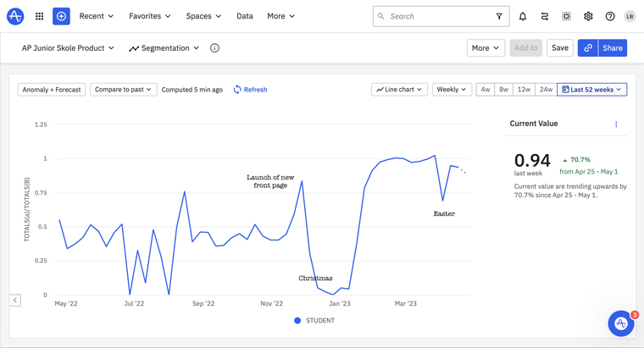Open the top navigation More menu

281,16
